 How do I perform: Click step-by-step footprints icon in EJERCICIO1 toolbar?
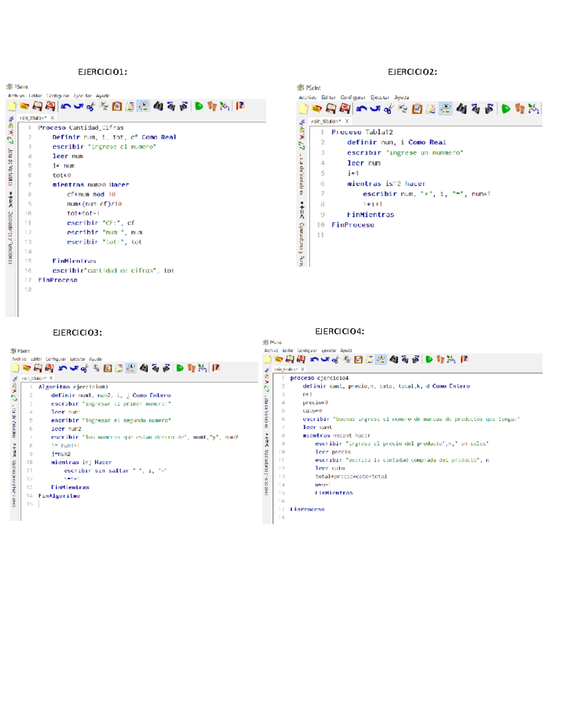click(x=212, y=106)
